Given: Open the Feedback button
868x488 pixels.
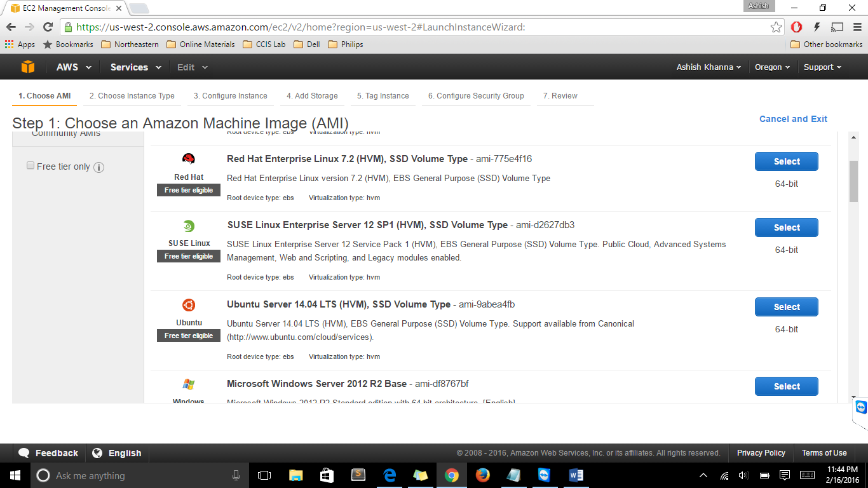Looking at the screenshot, I should [49, 453].
